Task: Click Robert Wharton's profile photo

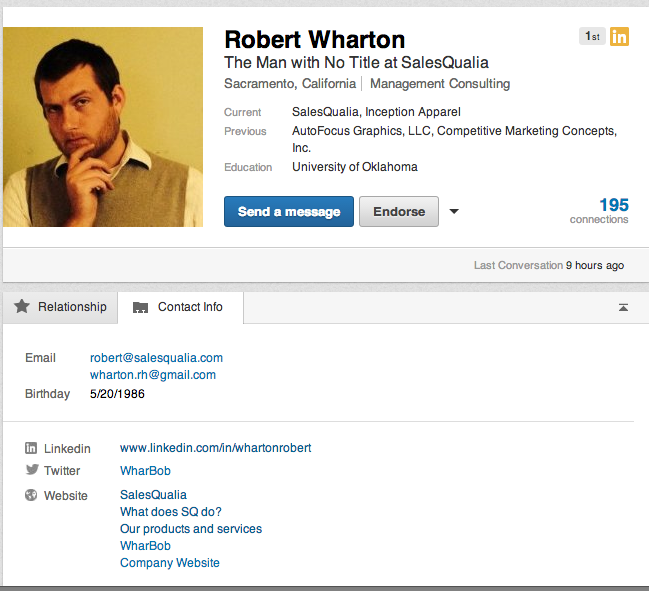Action: coord(103,126)
